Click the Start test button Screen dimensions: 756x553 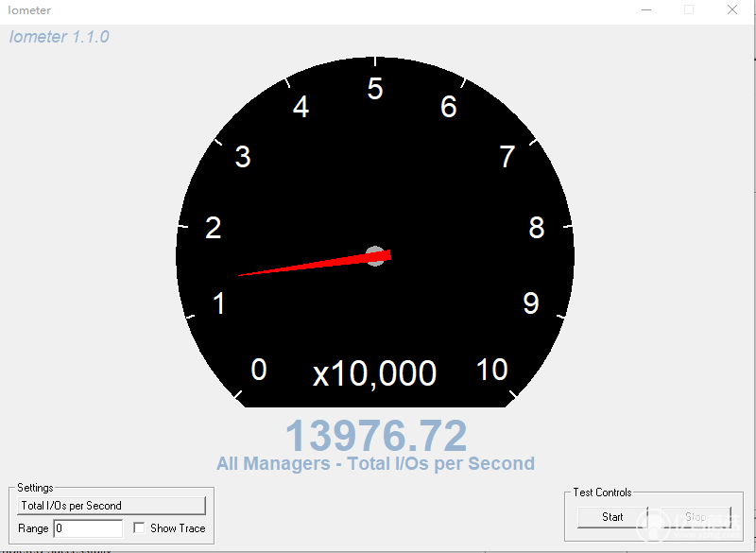point(612,517)
